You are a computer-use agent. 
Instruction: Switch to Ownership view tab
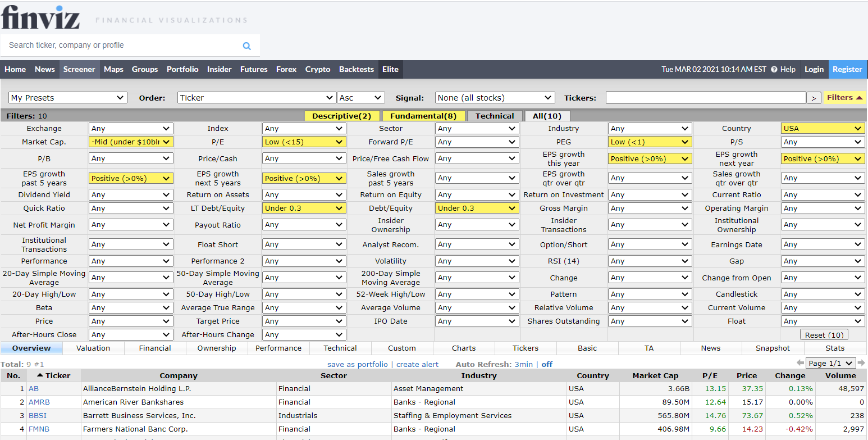(x=217, y=348)
